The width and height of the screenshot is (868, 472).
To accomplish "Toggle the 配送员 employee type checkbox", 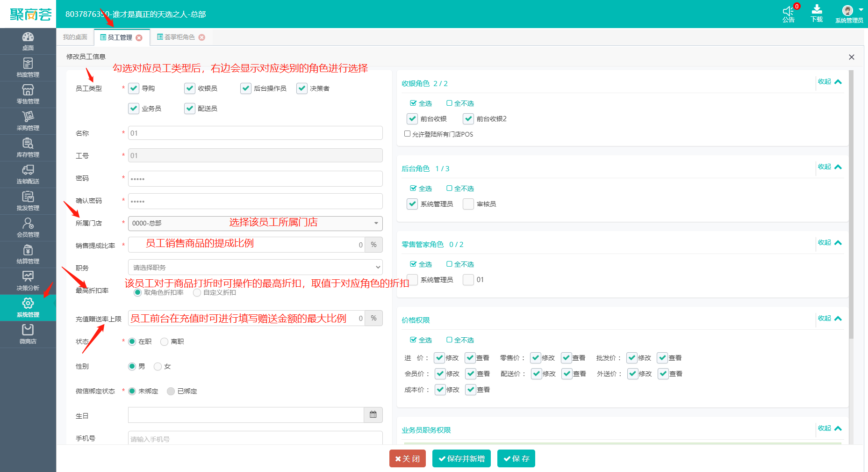I will click(190, 109).
